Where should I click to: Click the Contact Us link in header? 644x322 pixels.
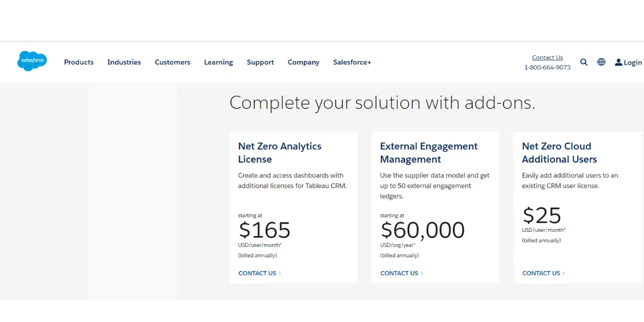[x=547, y=57]
